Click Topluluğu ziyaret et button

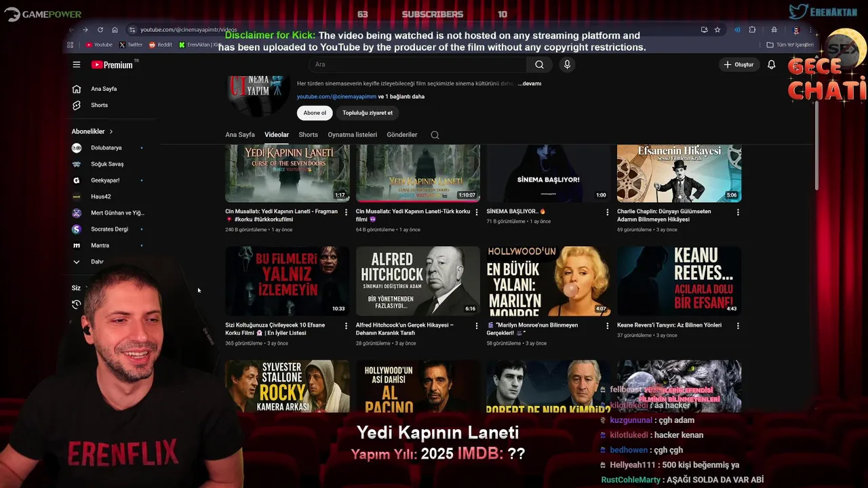click(x=368, y=113)
